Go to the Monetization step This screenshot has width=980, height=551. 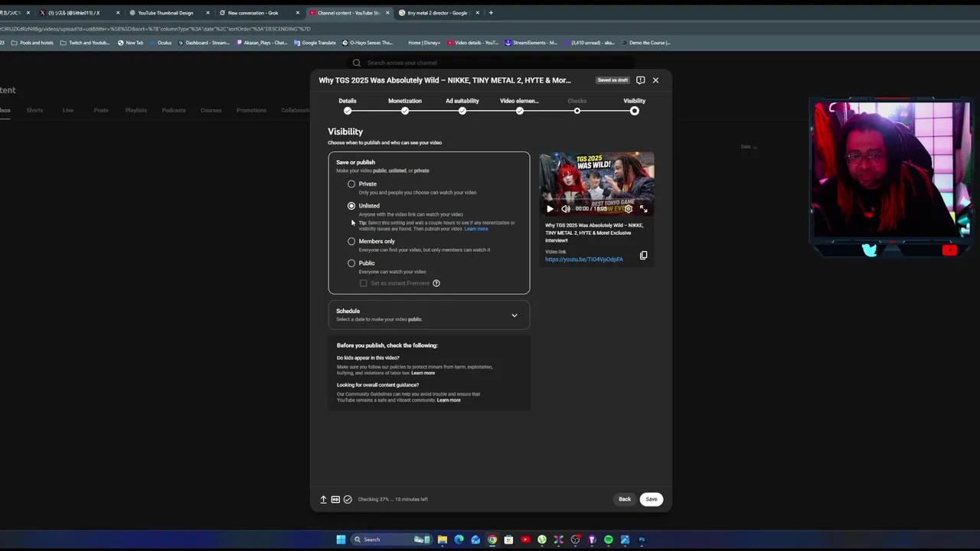tap(405, 106)
